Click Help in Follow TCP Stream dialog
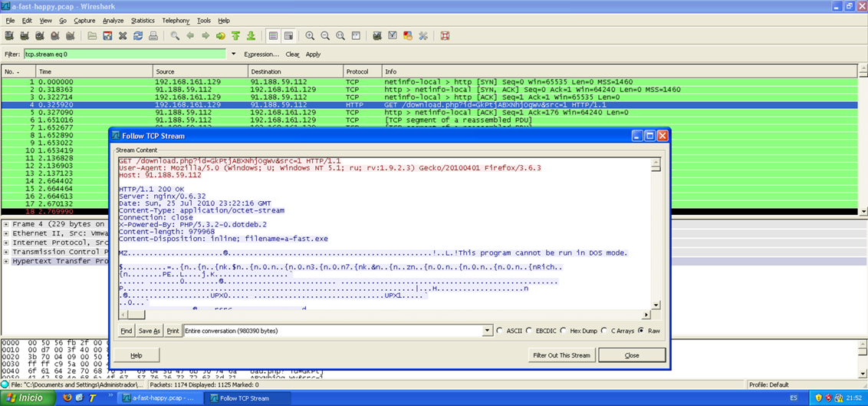 point(136,355)
